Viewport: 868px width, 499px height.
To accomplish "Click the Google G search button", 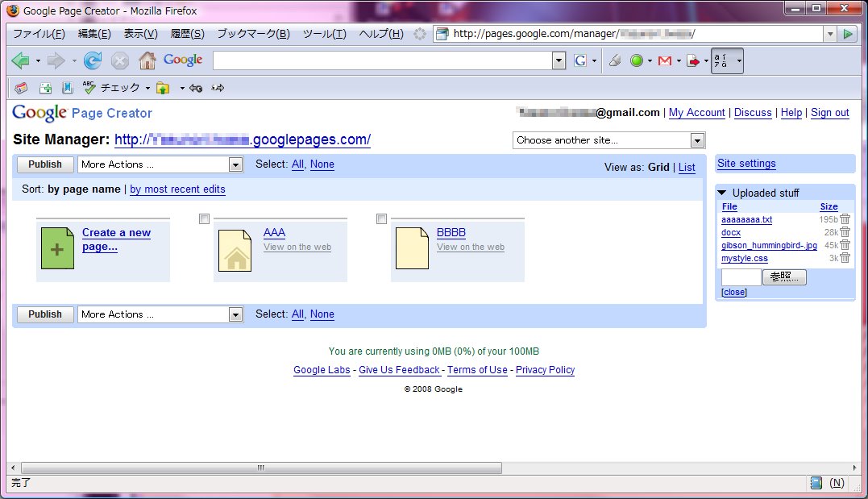I will coord(580,60).
